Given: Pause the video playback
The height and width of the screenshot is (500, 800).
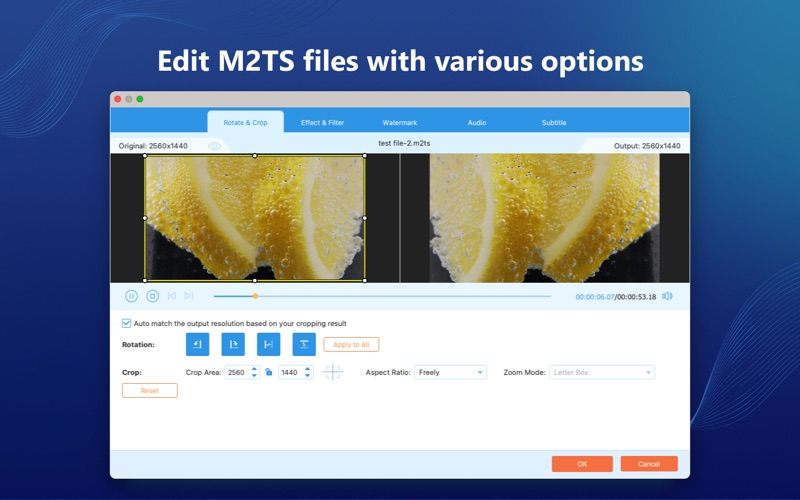Looking at the screenshot, I should [131, 296].
